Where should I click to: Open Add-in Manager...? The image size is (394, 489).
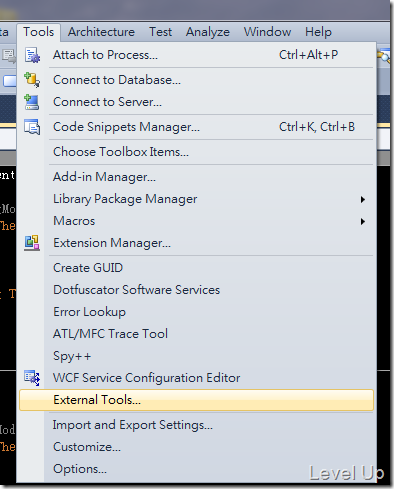197,177
